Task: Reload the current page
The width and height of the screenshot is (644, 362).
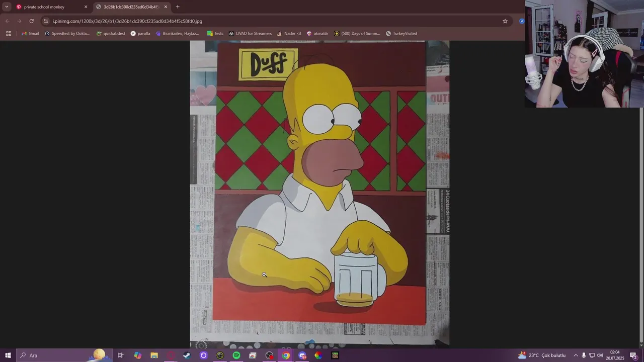Action: click(31, 21)
